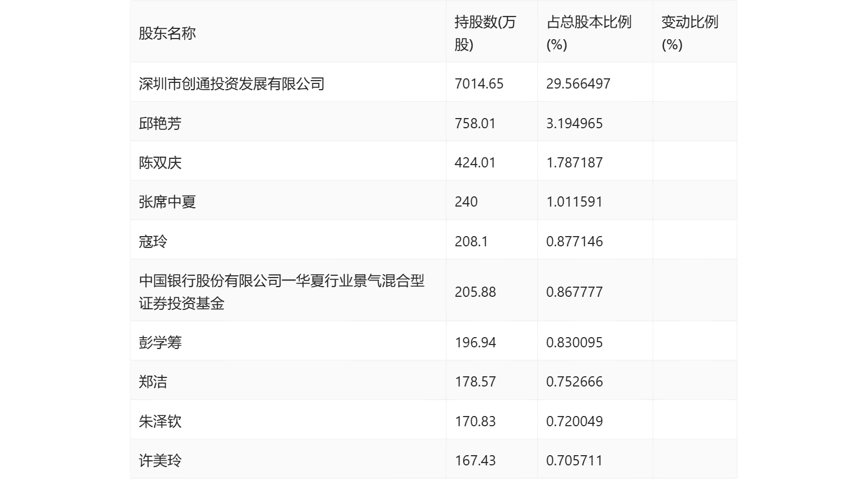Click percentage 0.720049

[x=574, y=422]
